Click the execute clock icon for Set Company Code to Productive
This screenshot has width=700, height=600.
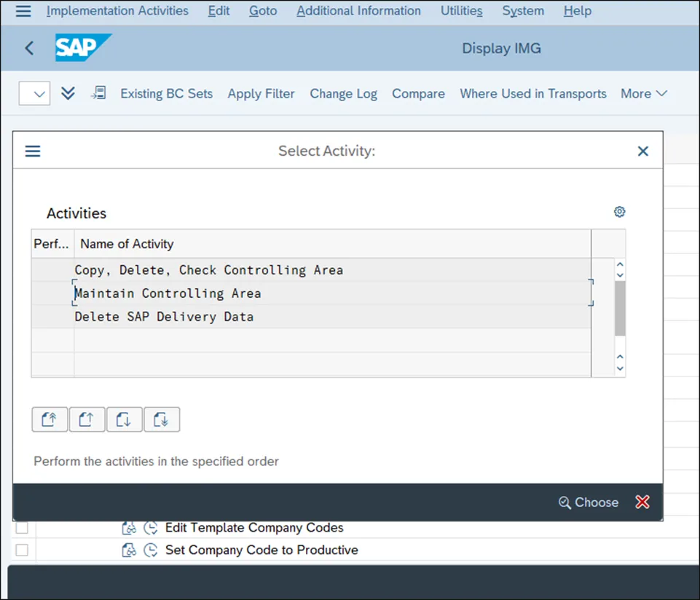coord(151,550)
